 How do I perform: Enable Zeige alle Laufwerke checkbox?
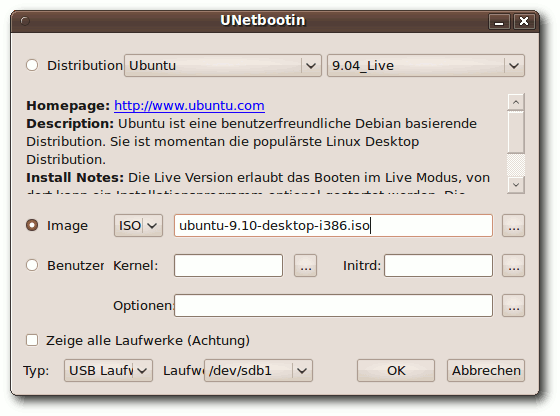(x=32, y=340)
